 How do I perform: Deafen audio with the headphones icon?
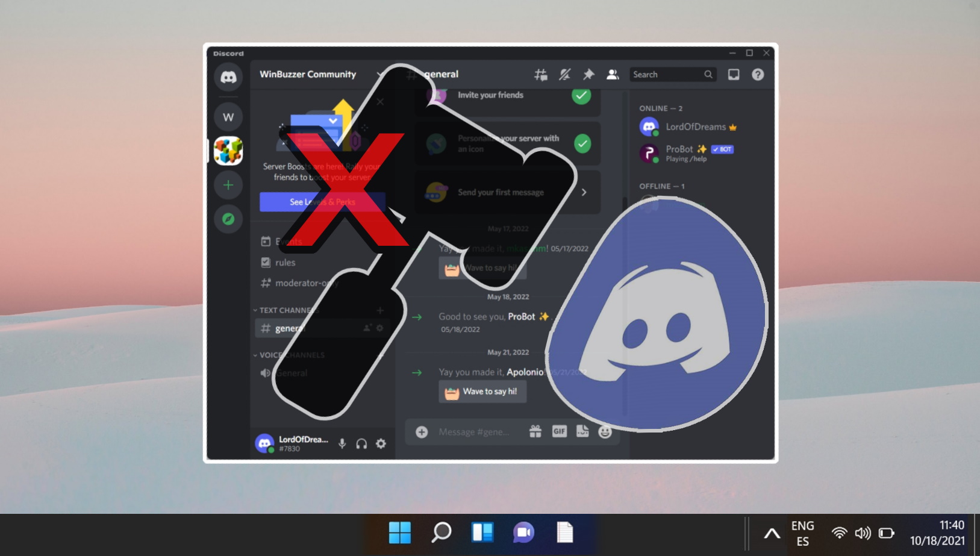pyautogui.click(x=361, y=444)
